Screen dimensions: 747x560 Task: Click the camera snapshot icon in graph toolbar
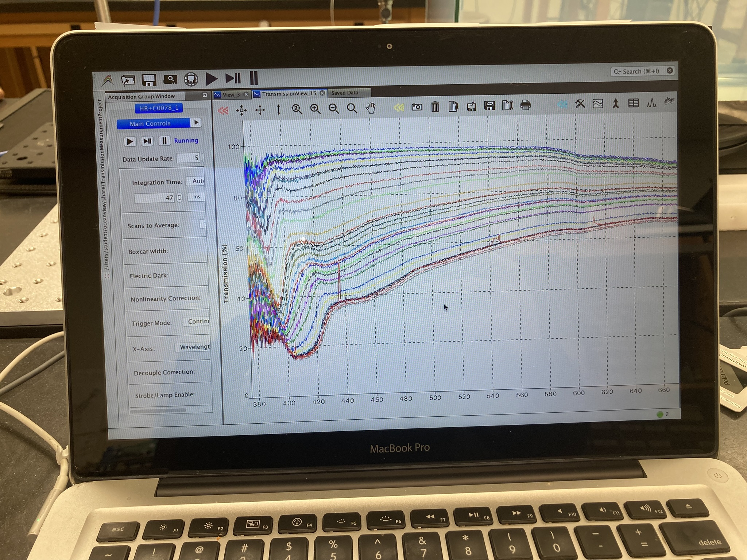[417, 107]
